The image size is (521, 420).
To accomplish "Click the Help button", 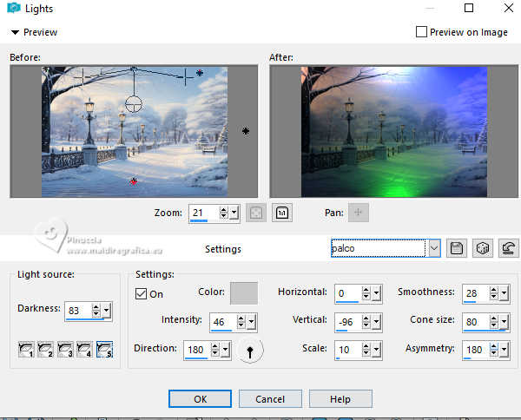I will point(340,399).
